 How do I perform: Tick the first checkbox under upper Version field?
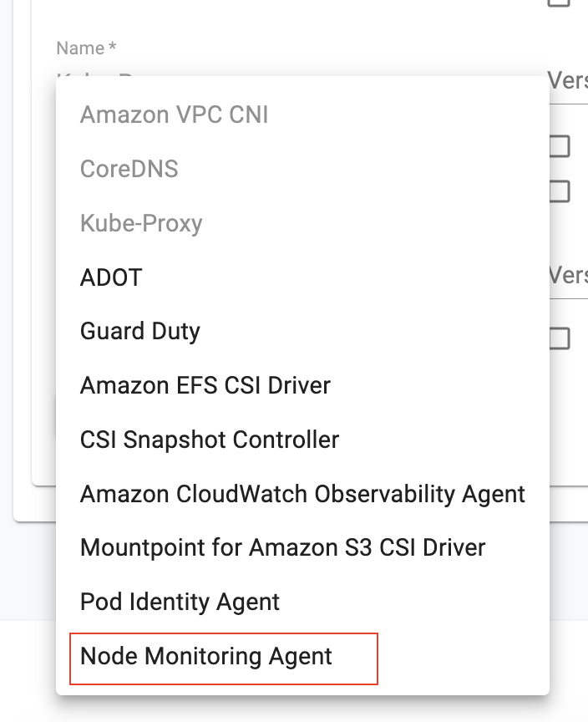pyautogui.click(x=559, y=147)
